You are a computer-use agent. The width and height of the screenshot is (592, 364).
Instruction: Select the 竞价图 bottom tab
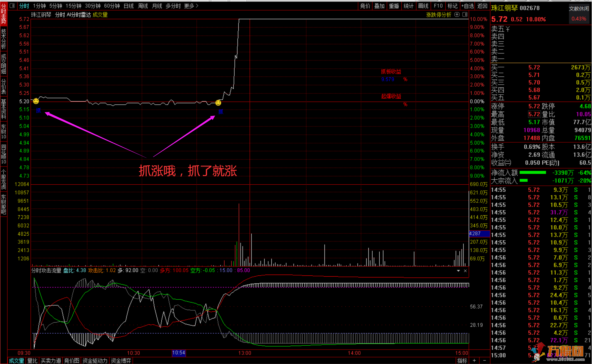pyautogui.click(x=72, y=361)
